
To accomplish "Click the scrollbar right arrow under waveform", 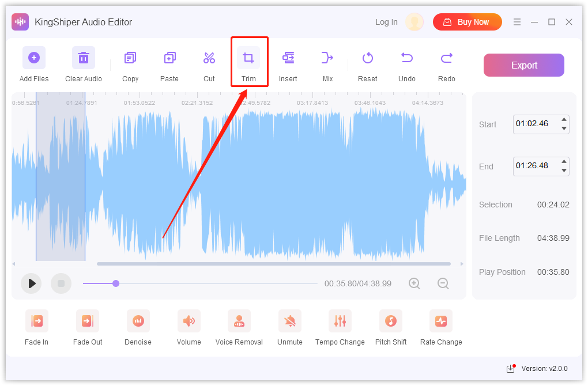I will pos(462,264).
